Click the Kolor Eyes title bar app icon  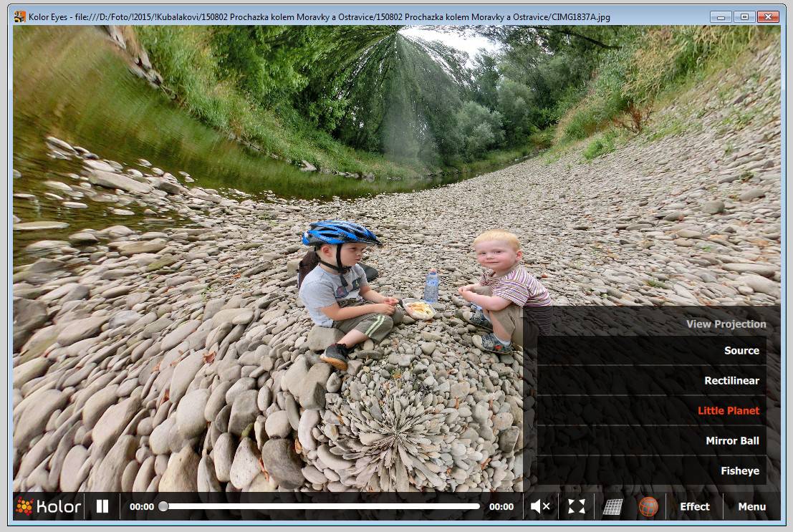(x=20, y=16)
